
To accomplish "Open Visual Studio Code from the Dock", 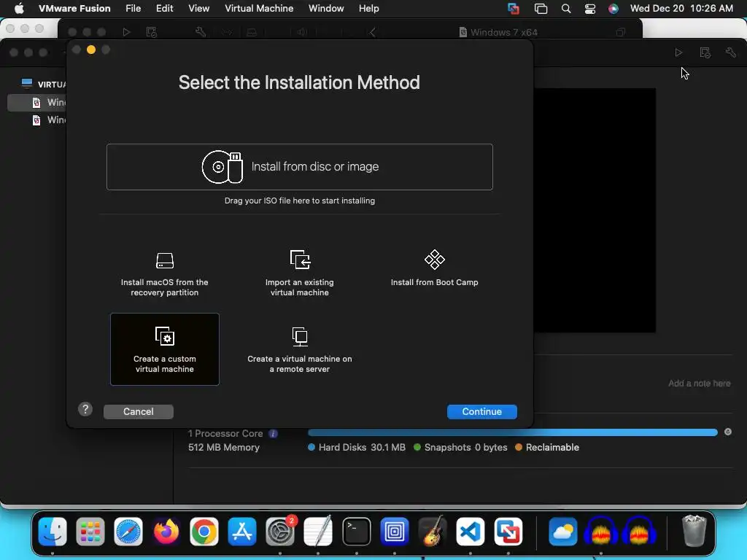I will click(471, 532).
